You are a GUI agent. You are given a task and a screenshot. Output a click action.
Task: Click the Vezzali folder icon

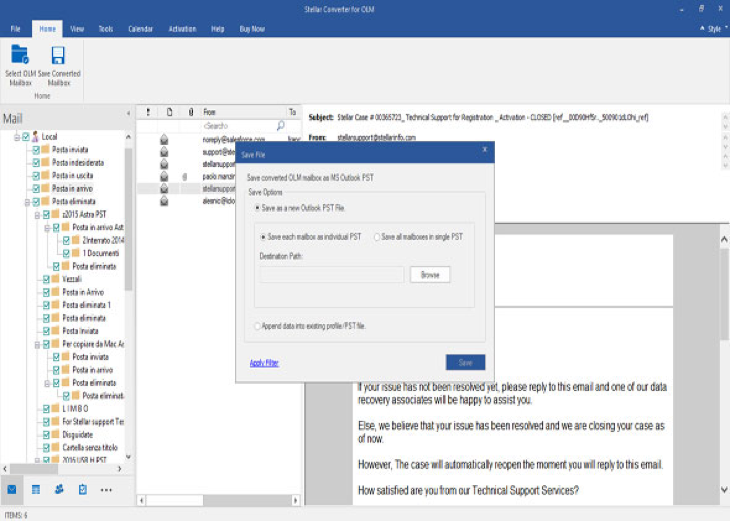pyautogui.click(x=55, y=279)
